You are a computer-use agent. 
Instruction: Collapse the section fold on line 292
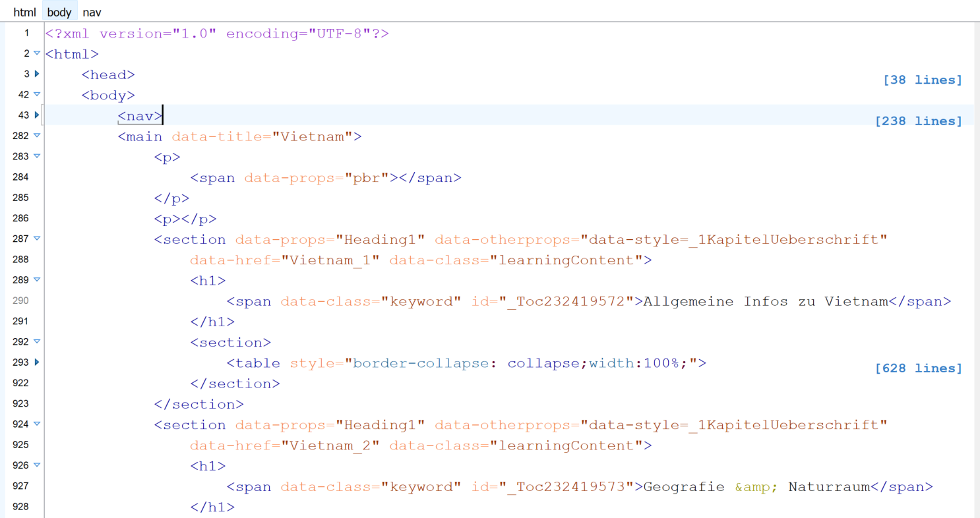click(x=37, y=341)
